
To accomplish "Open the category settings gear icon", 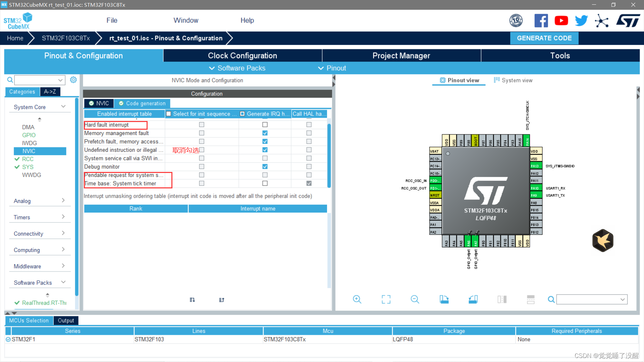I will (73, 80).
